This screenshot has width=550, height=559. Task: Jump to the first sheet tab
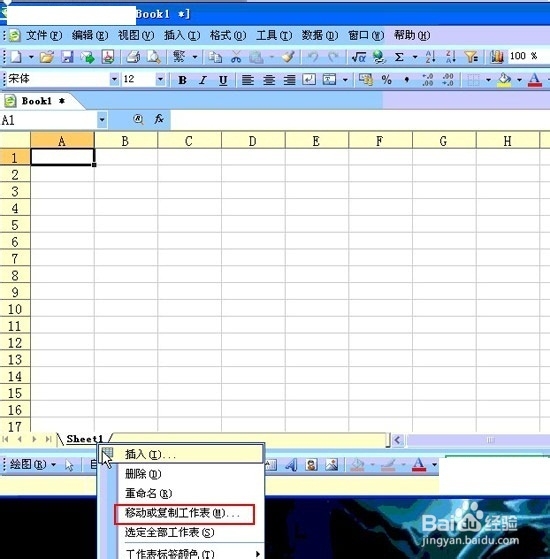[x=5, y=439]
